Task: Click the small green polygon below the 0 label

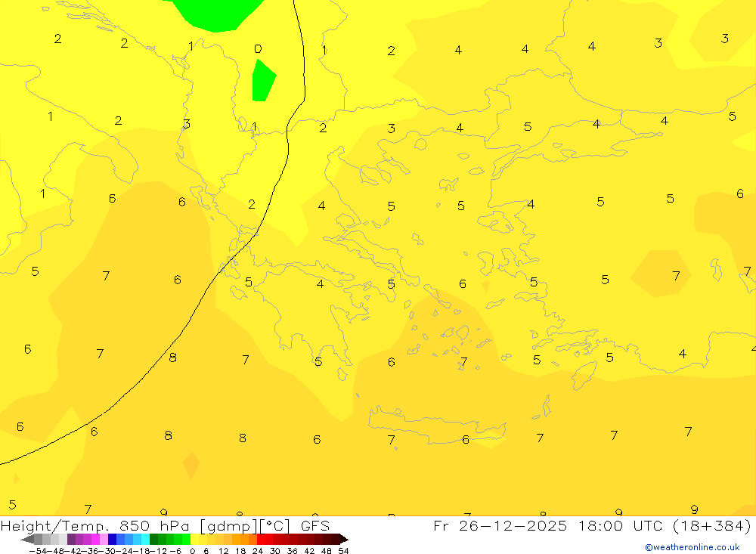Action: click(x=263, y=81)
